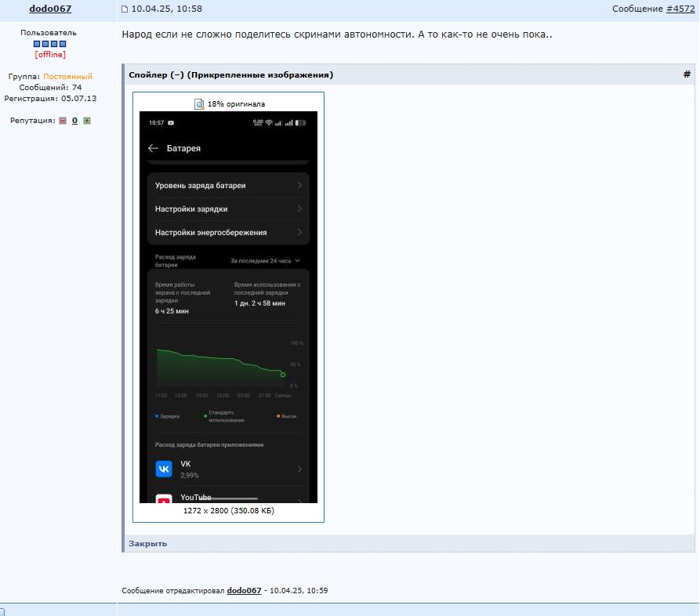700x616 pixels.
Task: Click the Настройки зарядки row in screenshot
Action: point(228,209)
